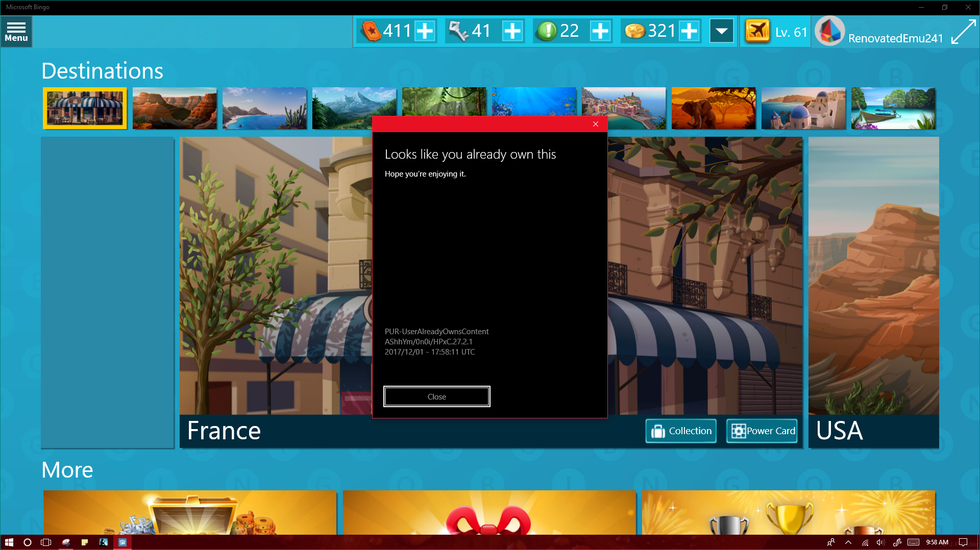Open Cortana search circle in taskbar
Screen dimensions: 980x550
[28, 542]
